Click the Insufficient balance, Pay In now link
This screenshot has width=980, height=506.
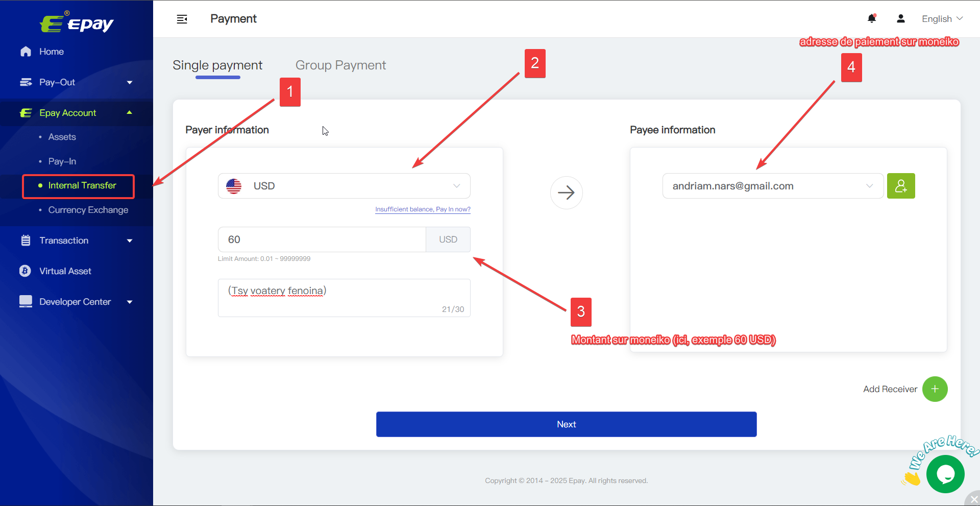(423, 209)
